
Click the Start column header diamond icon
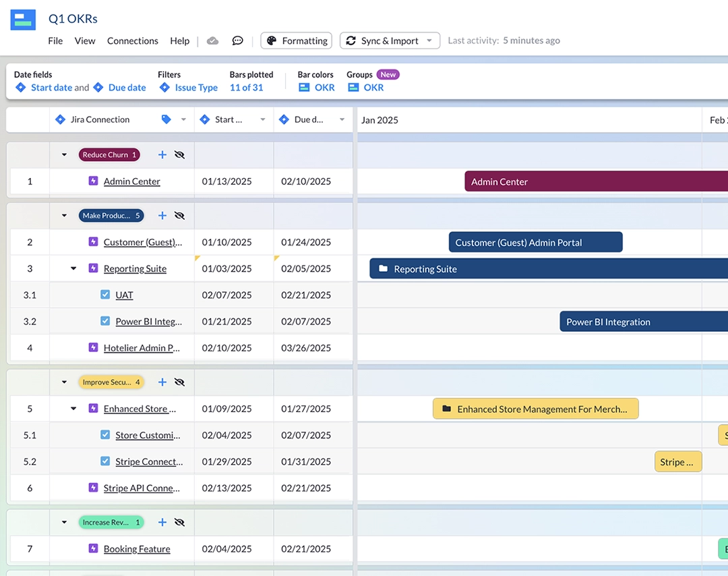coord(205,119)
